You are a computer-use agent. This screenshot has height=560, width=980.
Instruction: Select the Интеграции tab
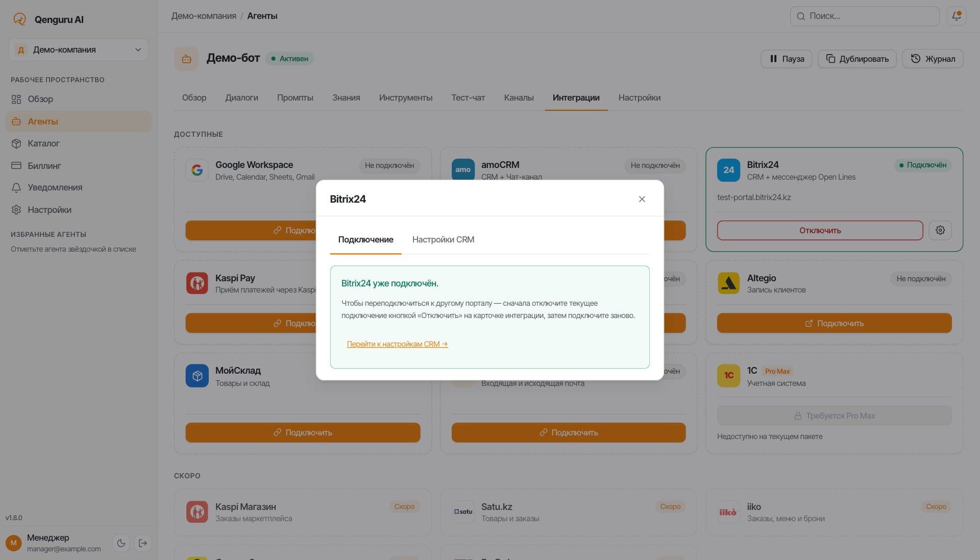click(576, 98)
